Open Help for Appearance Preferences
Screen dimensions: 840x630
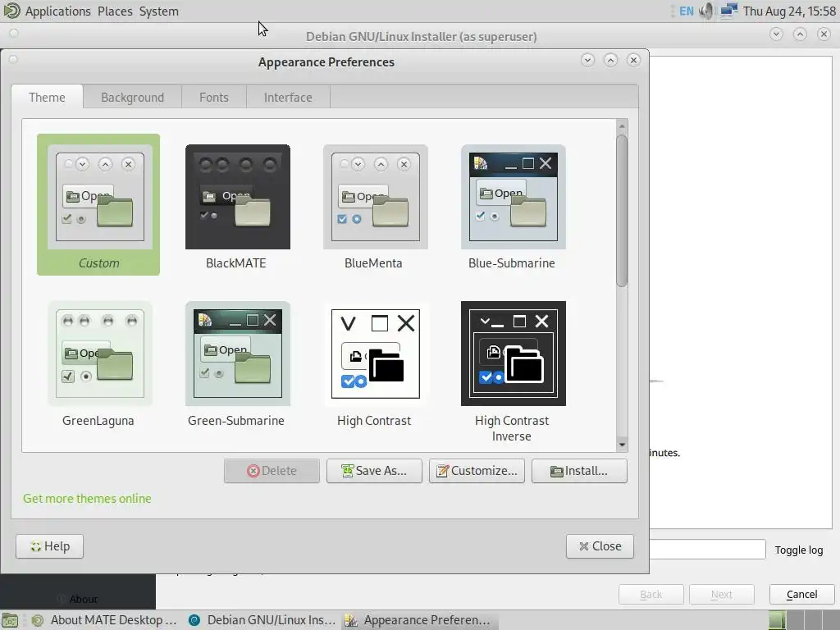[49, 546]
